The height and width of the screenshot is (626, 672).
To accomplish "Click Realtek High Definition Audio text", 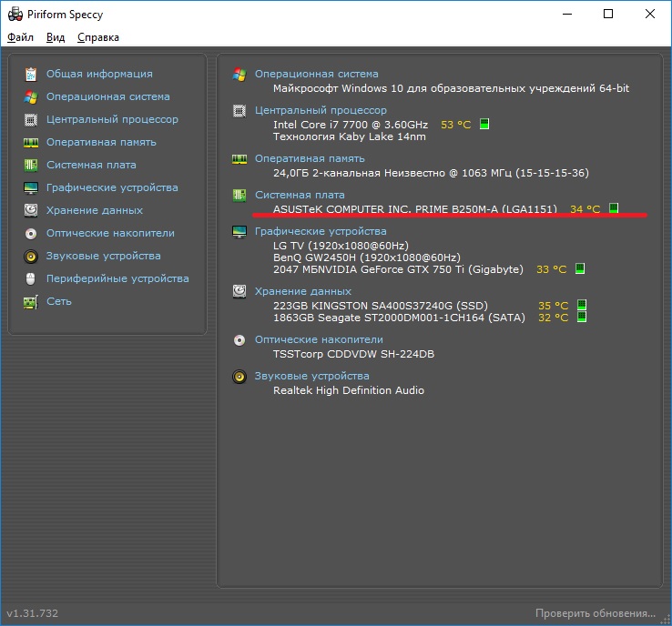I will click(349, 390).
